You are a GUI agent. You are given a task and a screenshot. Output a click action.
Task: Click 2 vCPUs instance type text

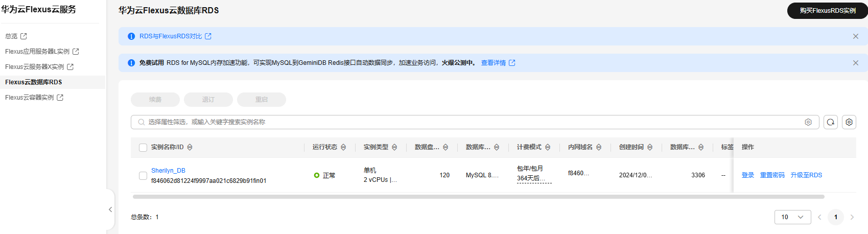coord(380,180)
